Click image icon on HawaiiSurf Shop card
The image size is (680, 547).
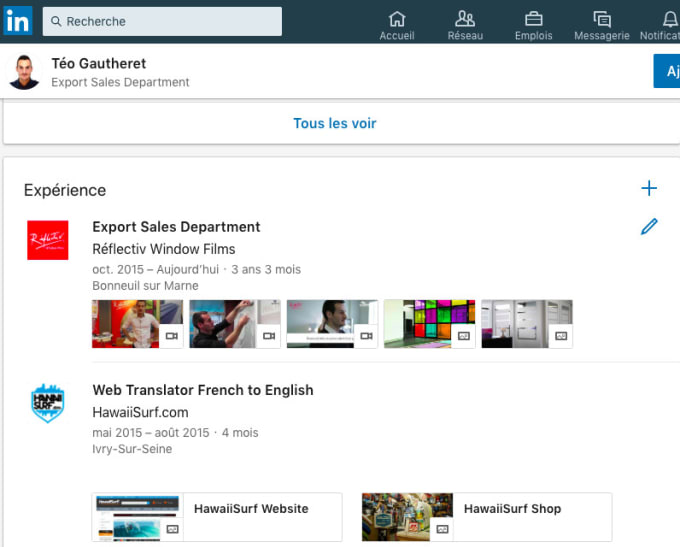click(442, 530)
